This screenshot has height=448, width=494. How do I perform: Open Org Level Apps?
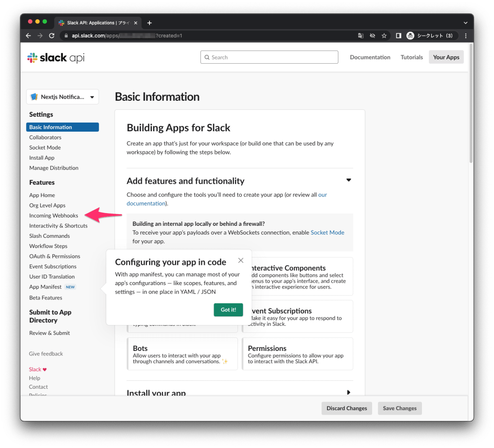pyautogui.click(x=47, y=205)
